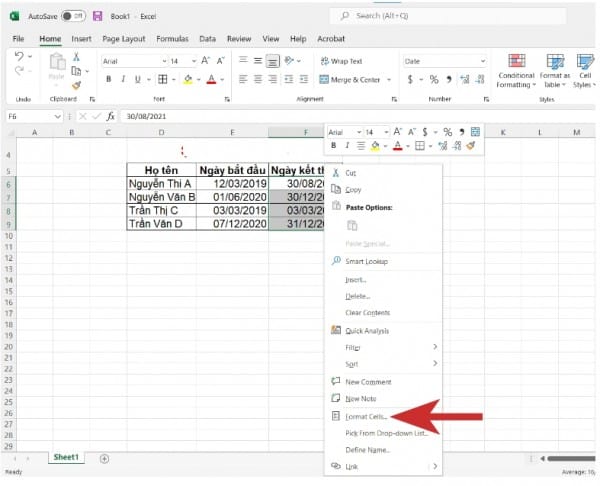
Task: Toggle Top Align in ribbon
Action: point(243,61)
